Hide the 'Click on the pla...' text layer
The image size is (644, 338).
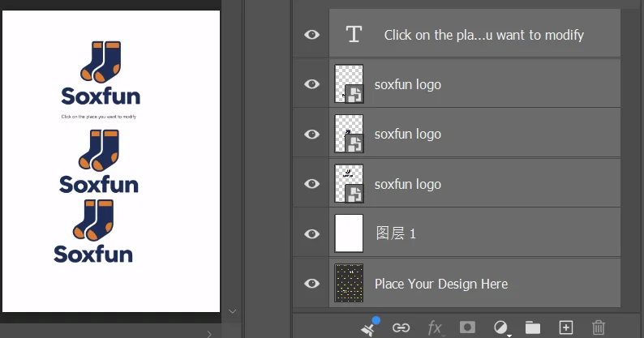click(x=311, y=35)
